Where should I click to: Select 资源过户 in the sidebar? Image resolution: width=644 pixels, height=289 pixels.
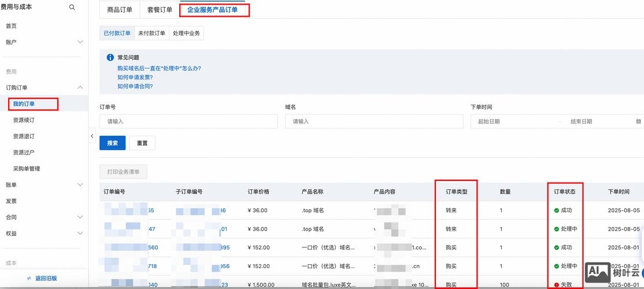[24, 152]
